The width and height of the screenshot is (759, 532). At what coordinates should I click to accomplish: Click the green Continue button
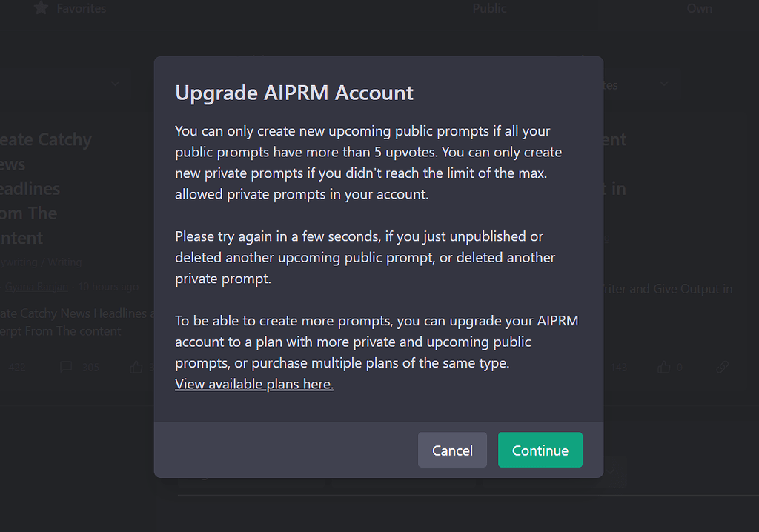pos(540,450)
